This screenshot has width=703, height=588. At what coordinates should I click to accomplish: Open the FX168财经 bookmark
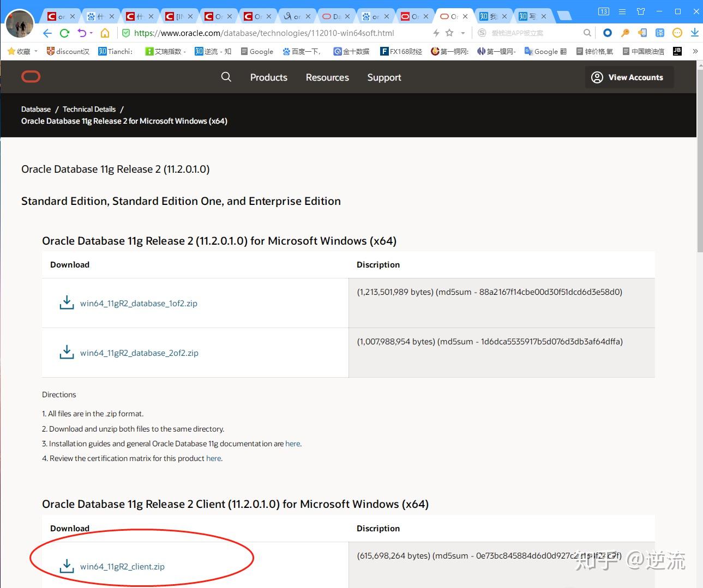(x=401, y=51)
